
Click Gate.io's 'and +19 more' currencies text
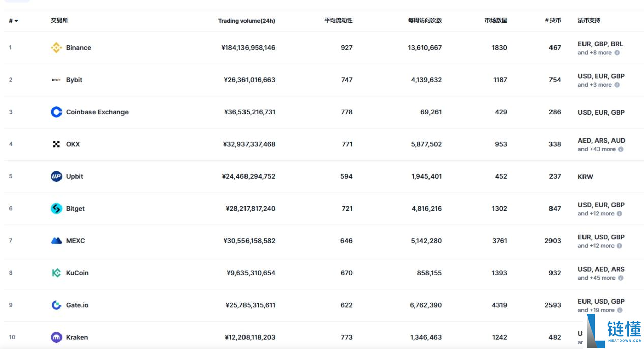(x=596, y=310)
